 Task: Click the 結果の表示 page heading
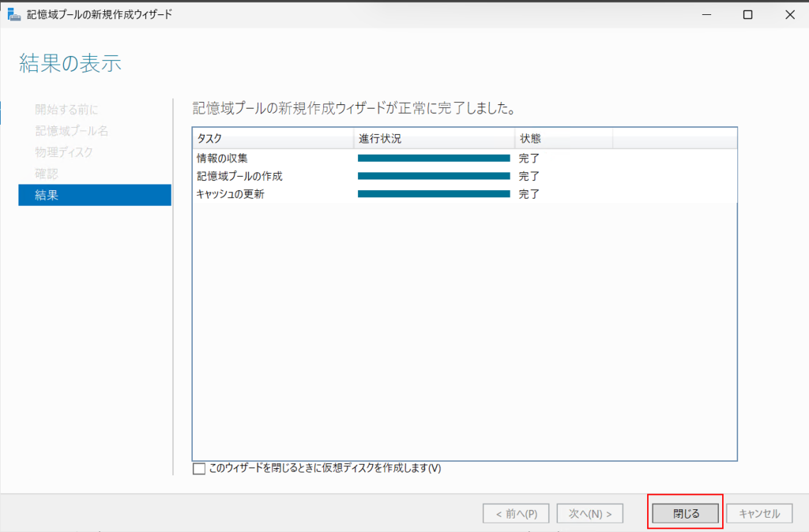(70, 63)
